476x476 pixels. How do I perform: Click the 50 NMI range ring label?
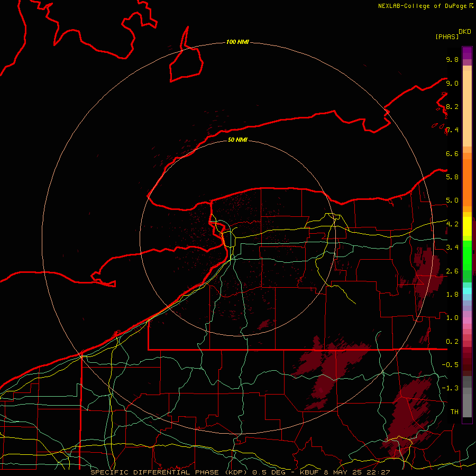[237, 140]
